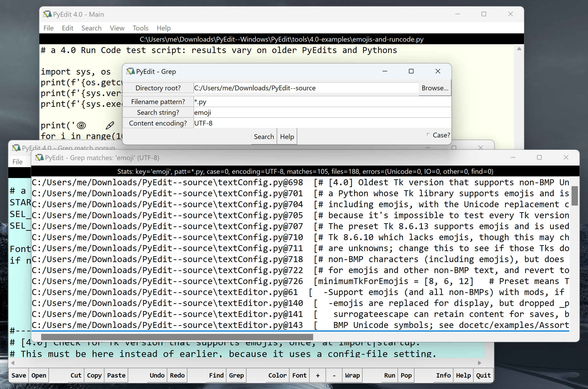Close the Grep matches window
Screen dimensions: 588x389
click(x=566, y=157)
